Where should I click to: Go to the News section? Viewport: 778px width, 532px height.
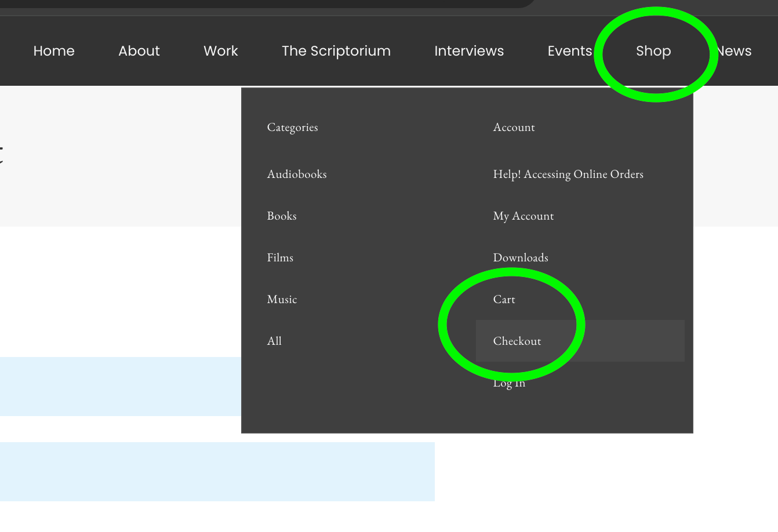[735, 51]
